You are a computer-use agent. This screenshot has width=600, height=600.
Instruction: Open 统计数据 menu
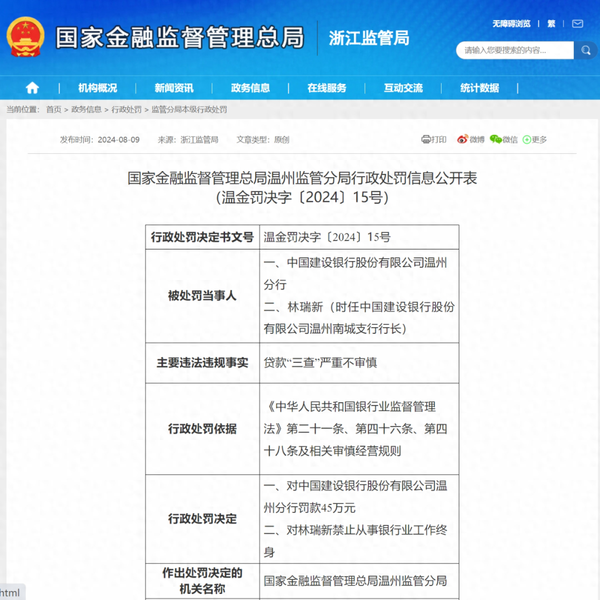(479, 88)
